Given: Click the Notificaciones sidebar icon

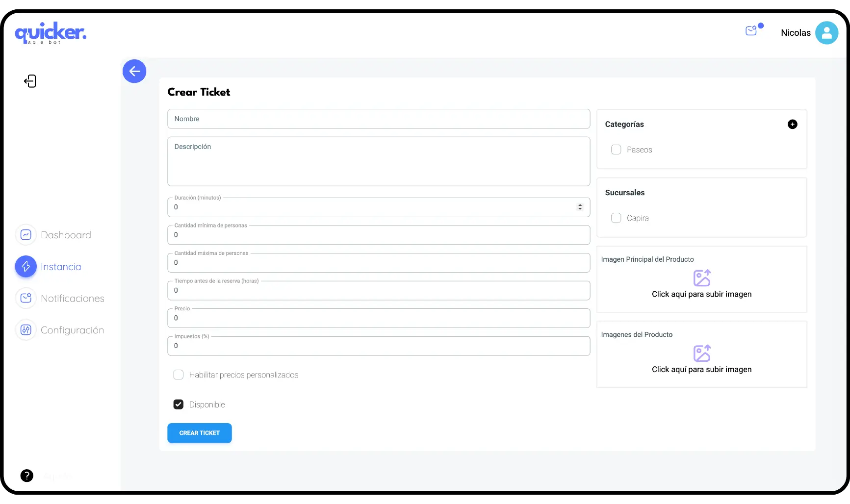Looking at the screenshot, I should (x=26, y=298).
